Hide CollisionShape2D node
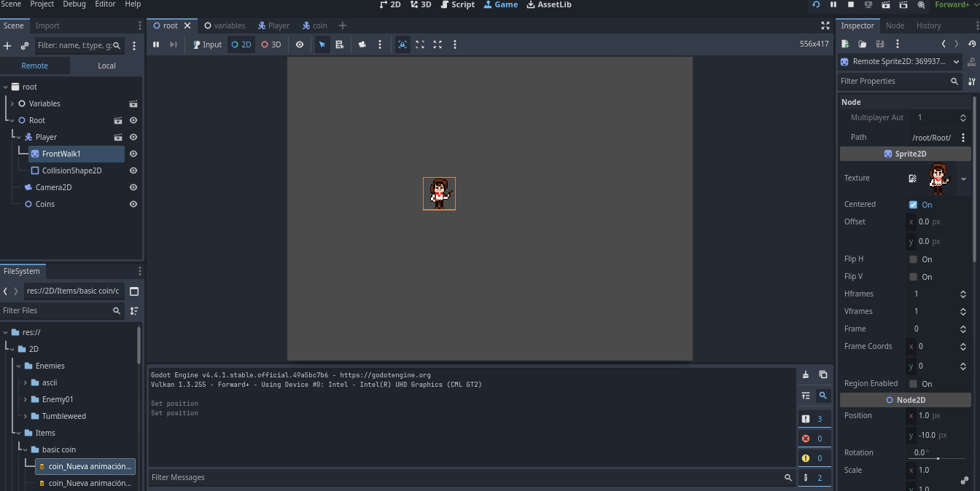Screen dimensions: 980x491 point(133,170)
